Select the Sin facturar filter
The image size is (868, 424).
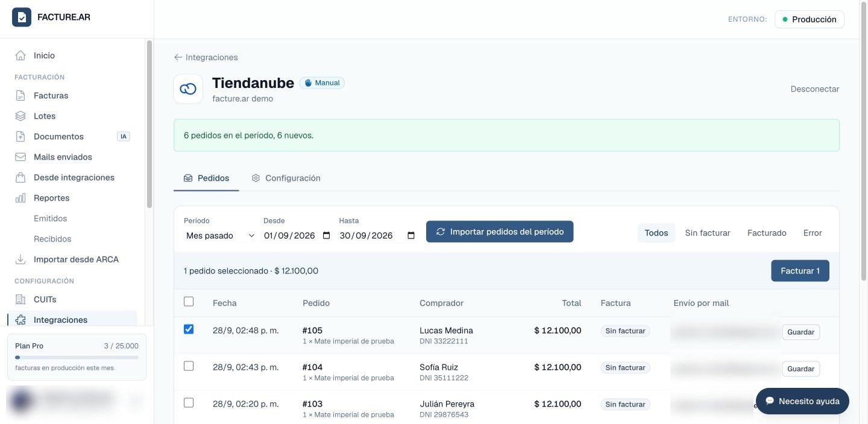tap(708, 233)
